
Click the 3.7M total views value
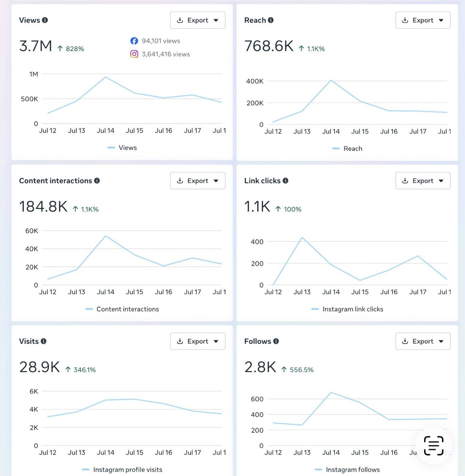[36, 46]
